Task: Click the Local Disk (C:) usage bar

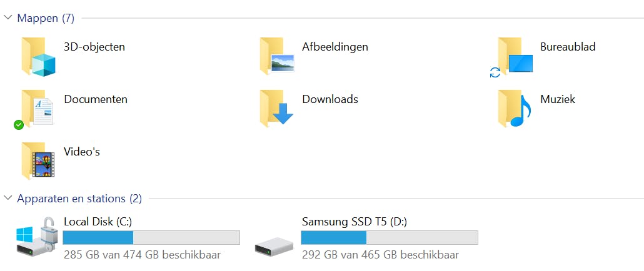Action: coord(151,237)
